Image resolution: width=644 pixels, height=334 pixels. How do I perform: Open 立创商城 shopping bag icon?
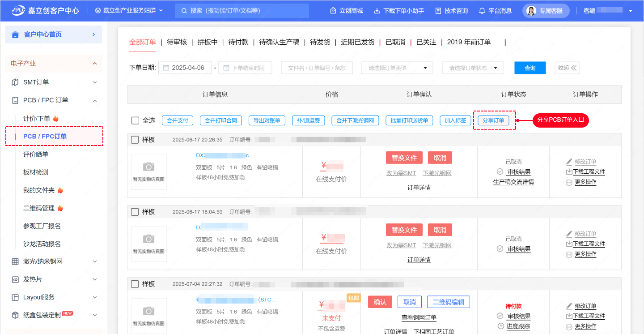click(333, 11)
